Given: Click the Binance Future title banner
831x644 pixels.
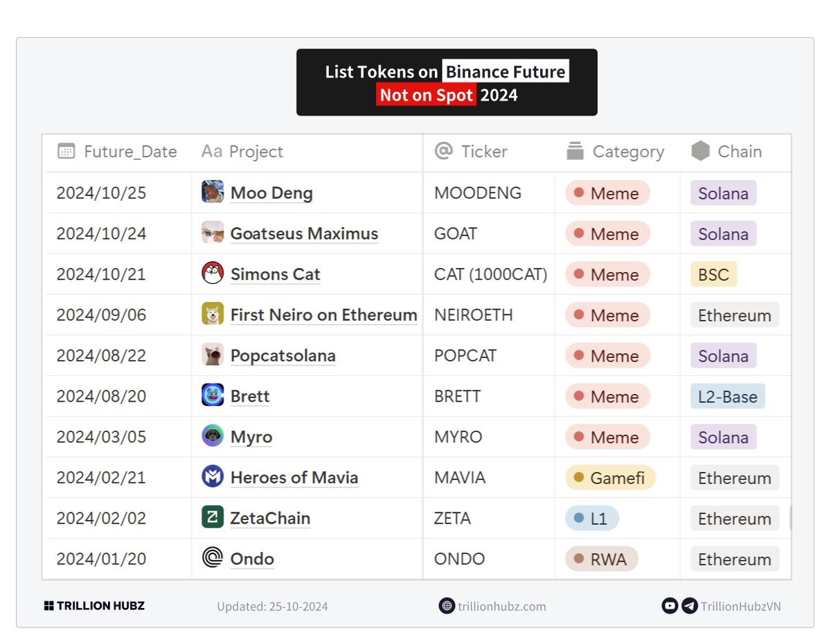Looking at the screenshot, I should click(447, 82).
